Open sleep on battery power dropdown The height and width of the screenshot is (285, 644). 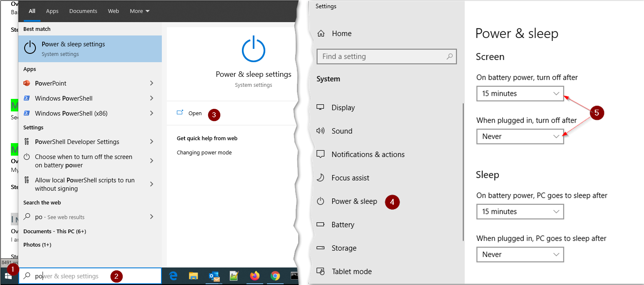(x=520, y=212)
